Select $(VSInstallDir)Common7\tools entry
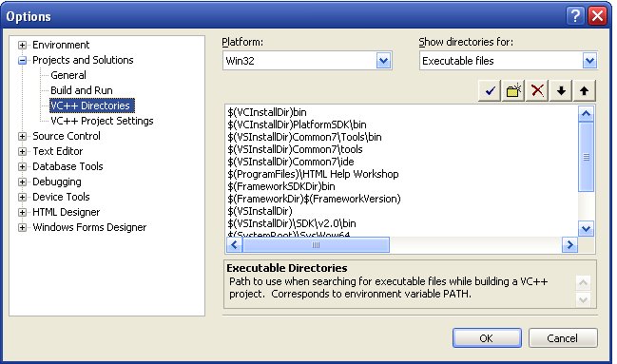 295,149
